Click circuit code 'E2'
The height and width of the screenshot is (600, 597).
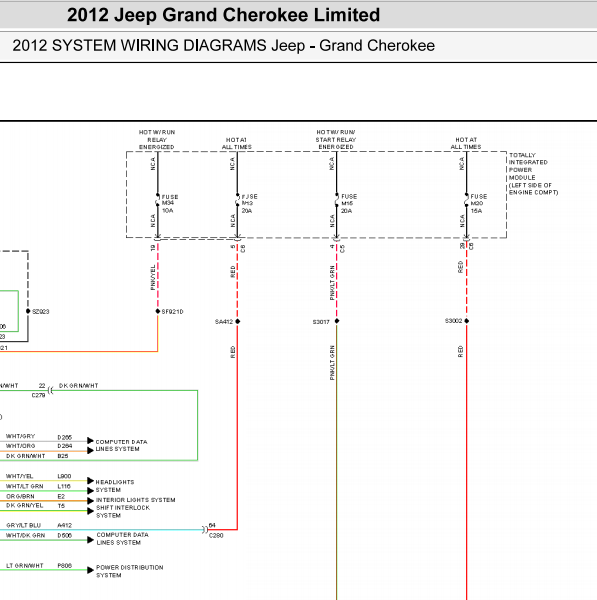[61, 496]
